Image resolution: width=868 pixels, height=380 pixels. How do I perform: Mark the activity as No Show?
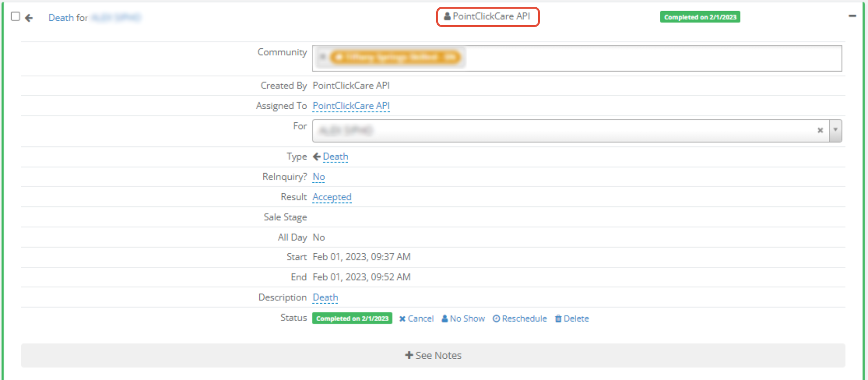pyautogui.click(x=463, y=319)
